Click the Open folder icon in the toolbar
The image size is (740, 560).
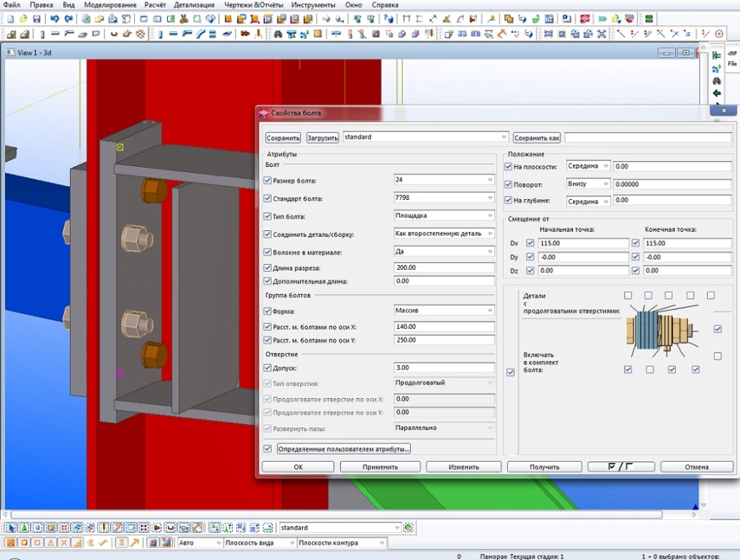[x=22, y=18]
